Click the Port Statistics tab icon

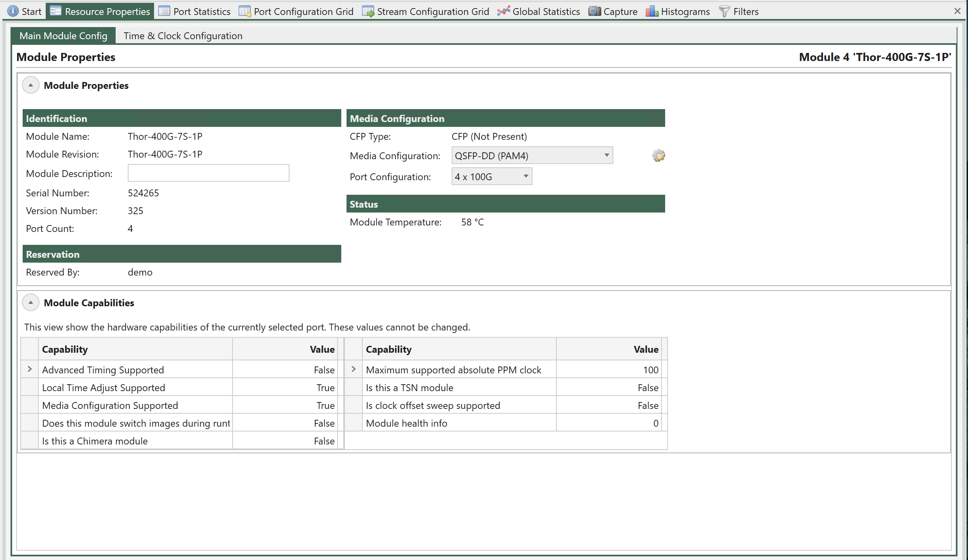coord(164,11)
